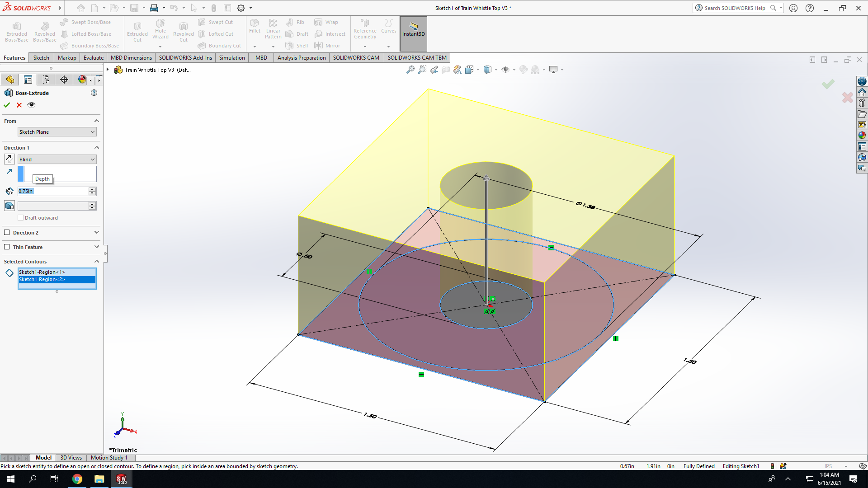Collapse the Selected Contours section
The height and width of the screenshot is (488, 868).
coord(96,262)
